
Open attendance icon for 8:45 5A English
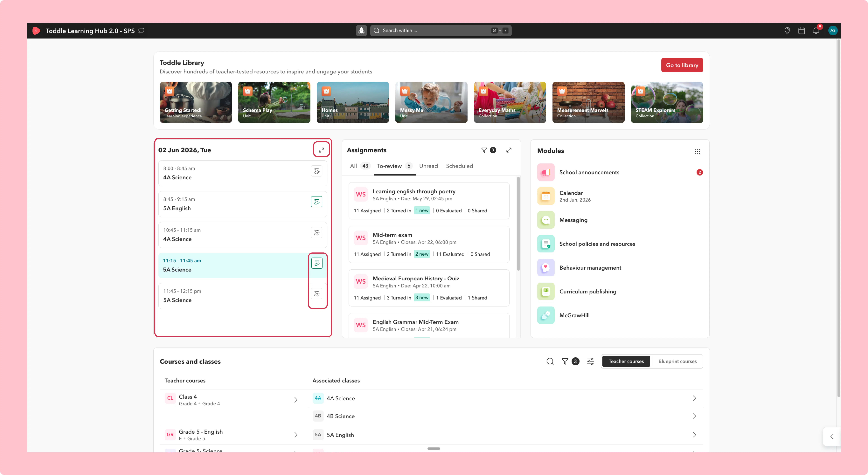pos(316,202)
